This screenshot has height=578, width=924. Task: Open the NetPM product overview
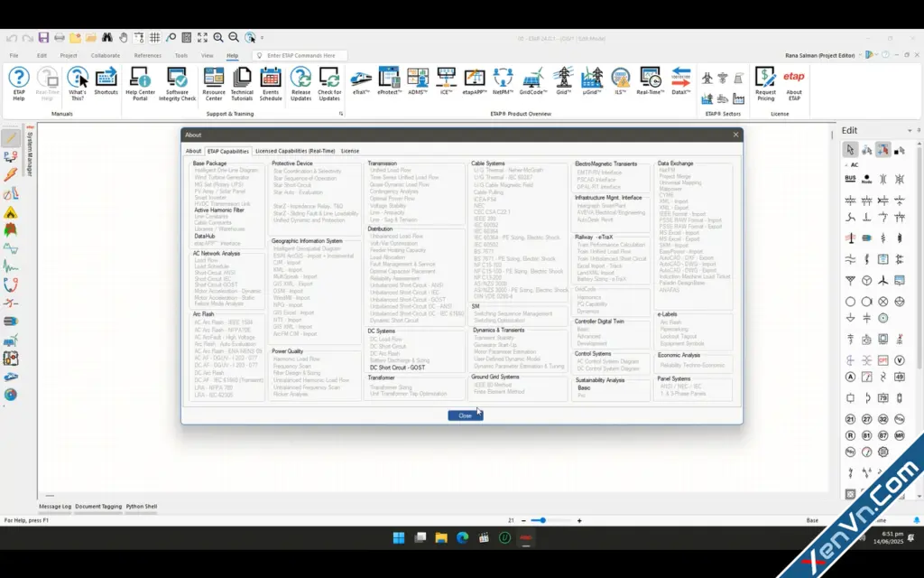click(503, 80)
